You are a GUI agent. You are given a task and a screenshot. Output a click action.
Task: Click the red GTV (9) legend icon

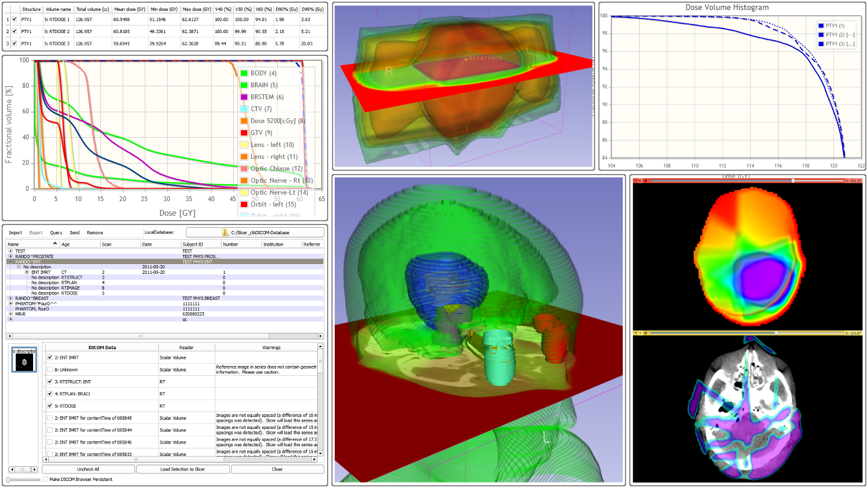[244, 133]
